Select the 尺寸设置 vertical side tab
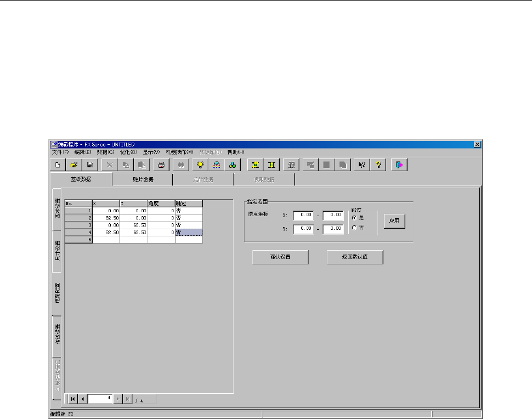The width and height of the screenshot is (532, 419). pos(58,251)
